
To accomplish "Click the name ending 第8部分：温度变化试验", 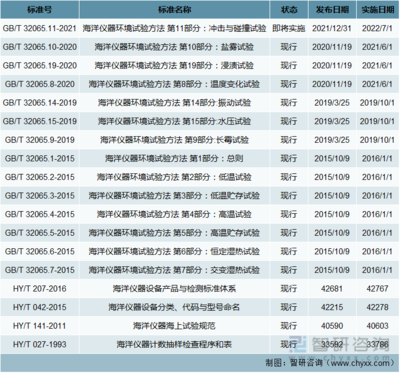I will pos(174,84).
